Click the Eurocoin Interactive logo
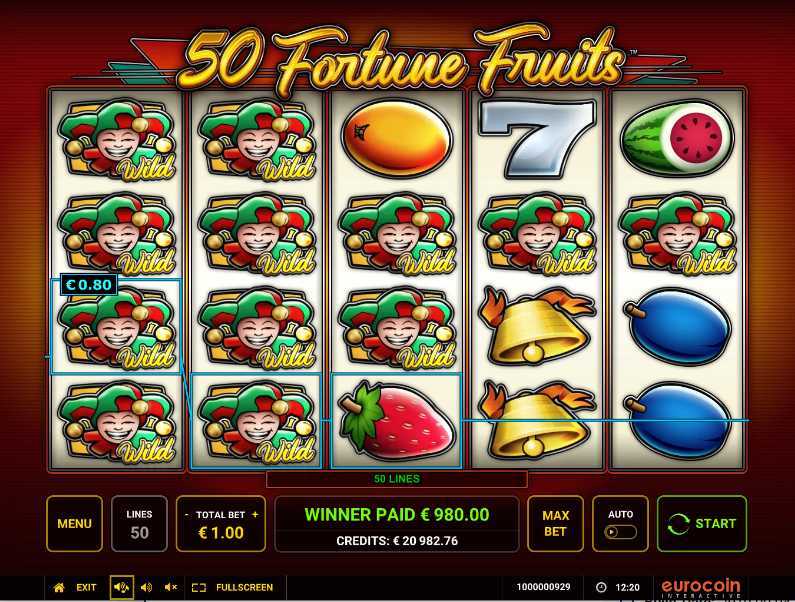795x602 pixels. 701,588
